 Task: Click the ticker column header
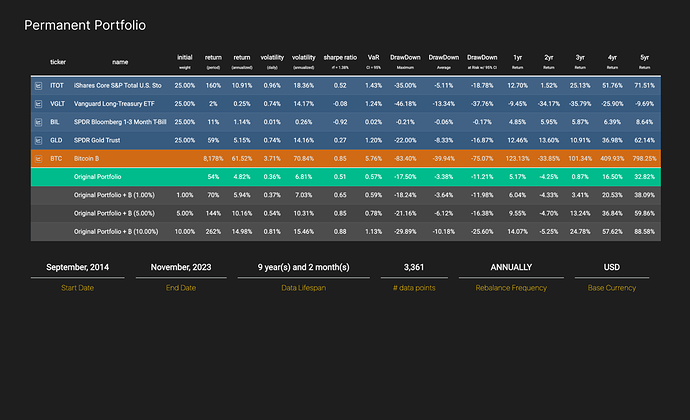coord(58,61)
